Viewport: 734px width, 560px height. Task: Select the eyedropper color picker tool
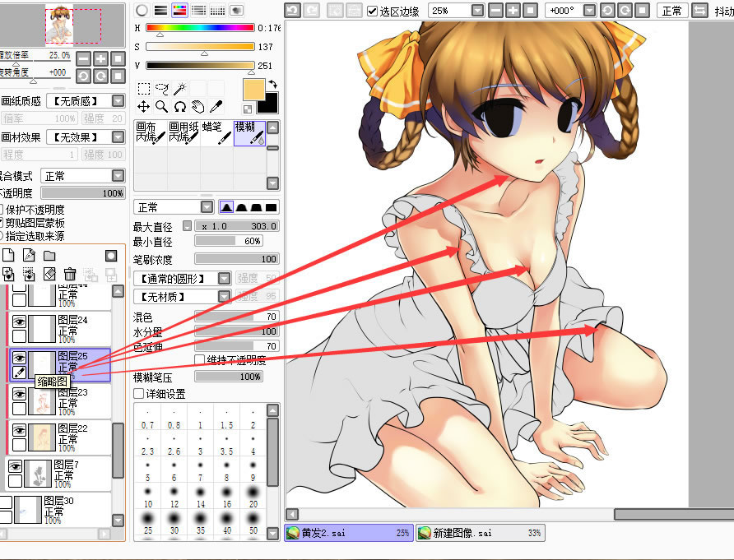216,107
